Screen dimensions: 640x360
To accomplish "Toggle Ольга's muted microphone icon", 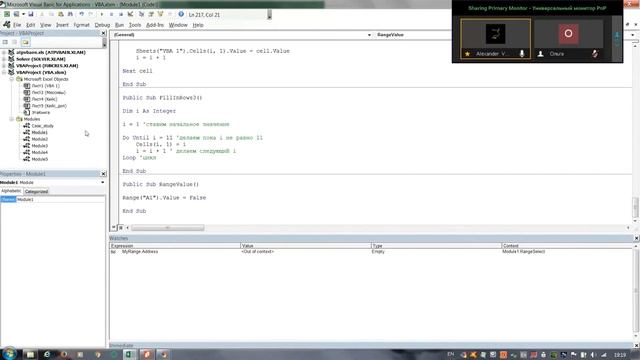I will tap(595, 53).
